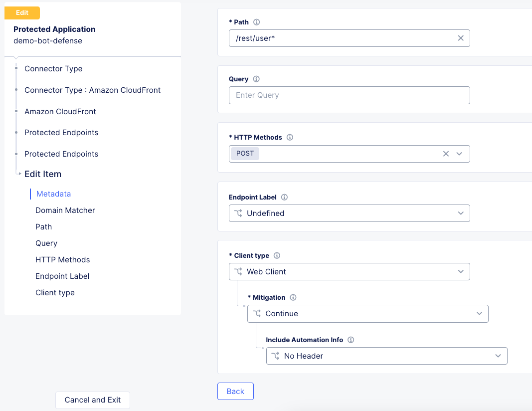Click the info icon beside HTTP Methods
Image resolution: width=532 pixels, height=411 pixels.
coord(290,137)
